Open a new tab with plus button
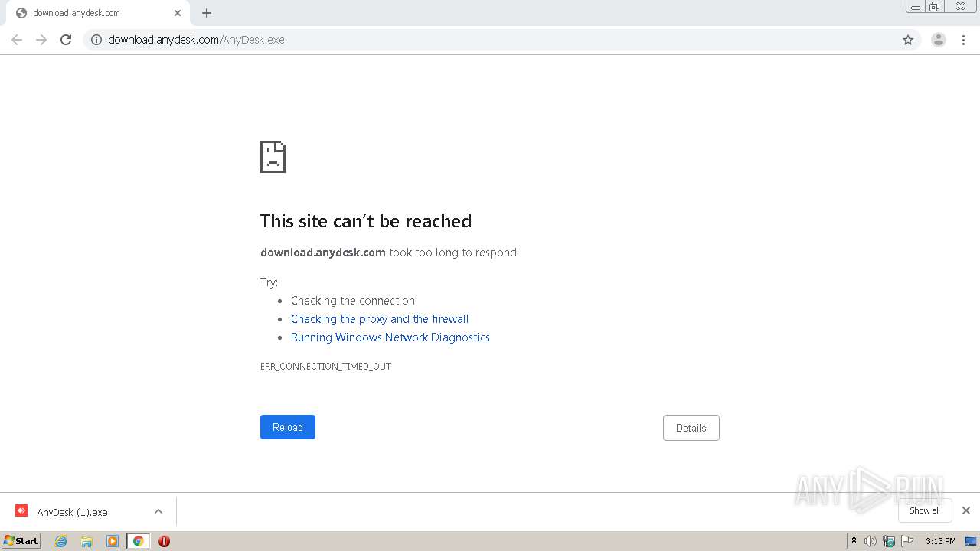 (207, 13)
